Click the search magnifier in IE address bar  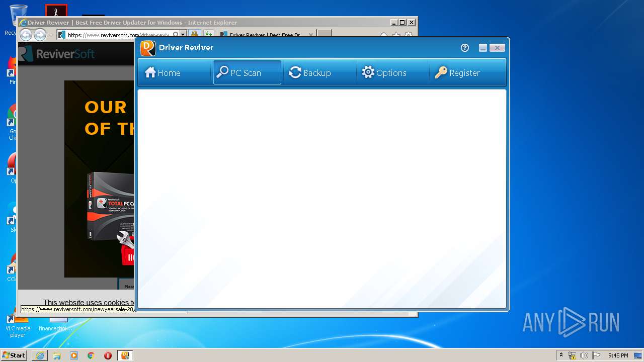click(176, 35)
